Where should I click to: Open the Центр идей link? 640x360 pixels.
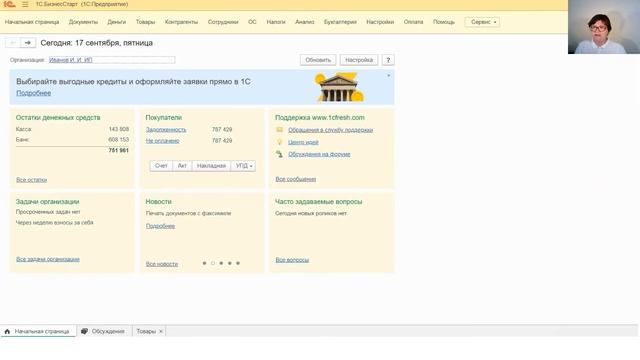pyautogui.click(x=303, y=142)
